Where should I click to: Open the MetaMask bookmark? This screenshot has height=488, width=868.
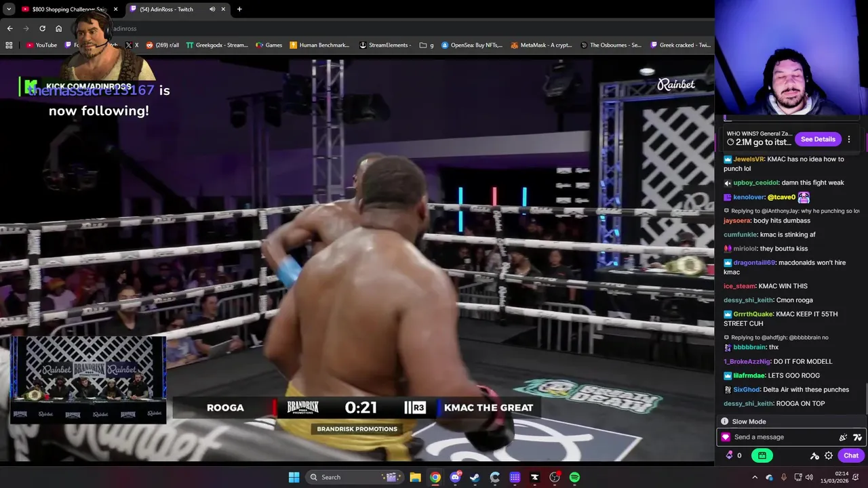[541, 45]
